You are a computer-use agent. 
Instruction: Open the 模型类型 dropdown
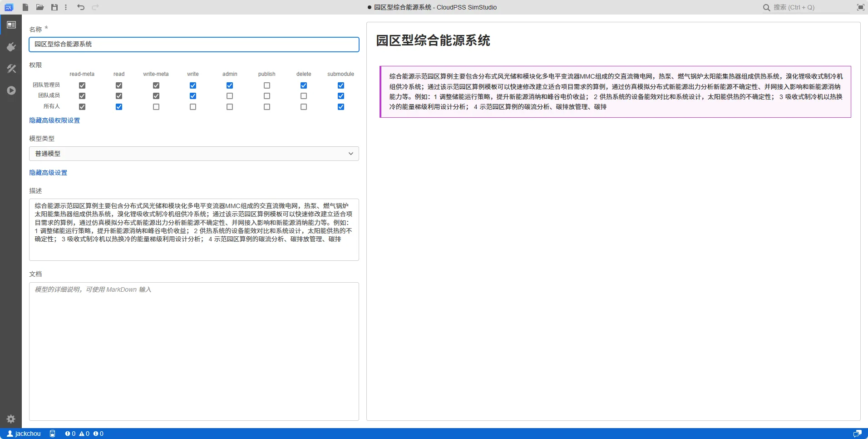[194, 154]
